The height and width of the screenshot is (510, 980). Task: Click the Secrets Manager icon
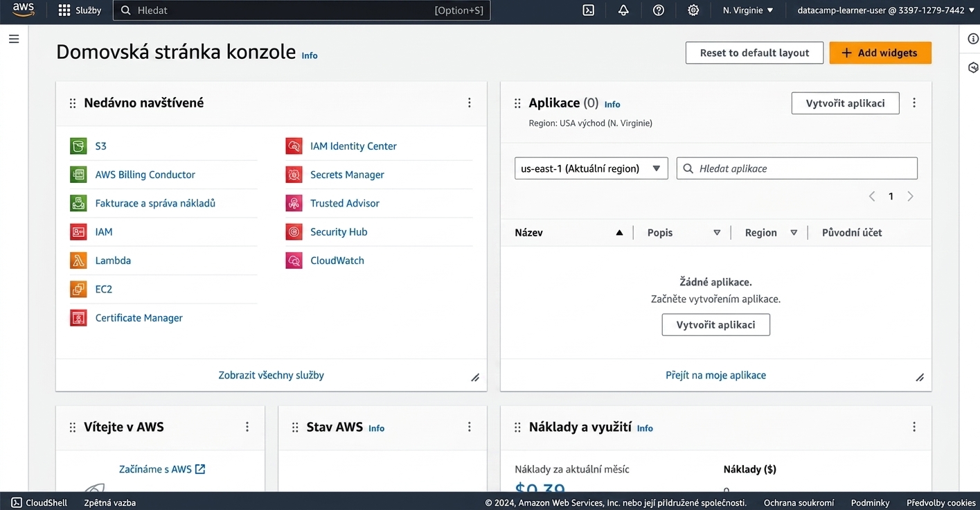[x=294, y=175]
